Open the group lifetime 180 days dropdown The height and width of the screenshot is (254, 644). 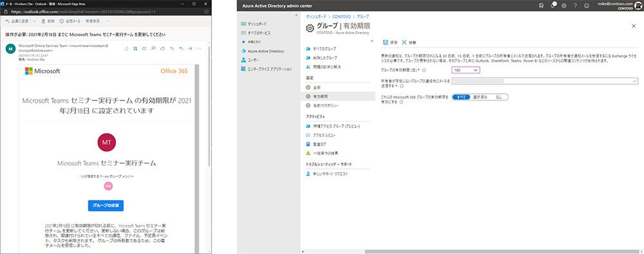pos(466,70)
